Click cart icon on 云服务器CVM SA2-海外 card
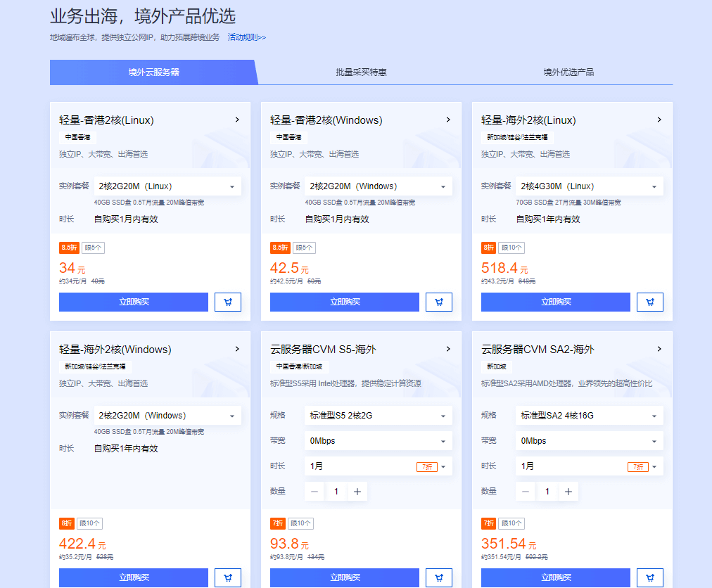The height and width of the screenshot is (588, 712). [649, 577]
